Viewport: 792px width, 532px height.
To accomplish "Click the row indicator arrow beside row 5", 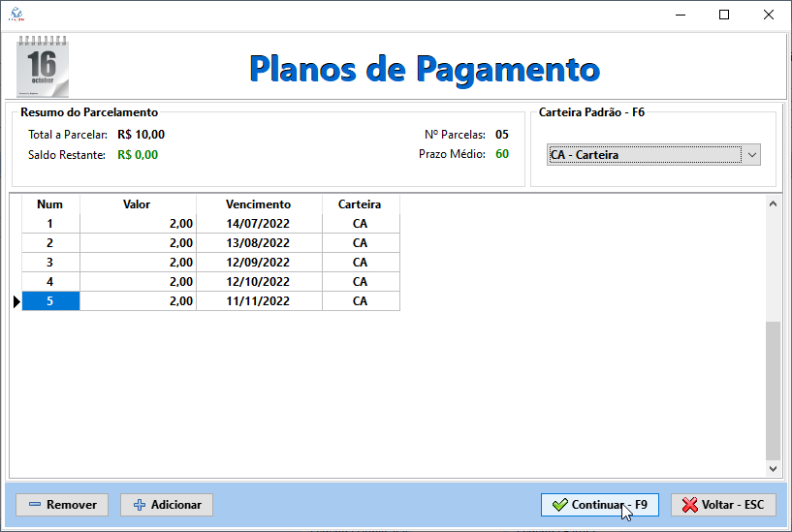I will (16, 301).
